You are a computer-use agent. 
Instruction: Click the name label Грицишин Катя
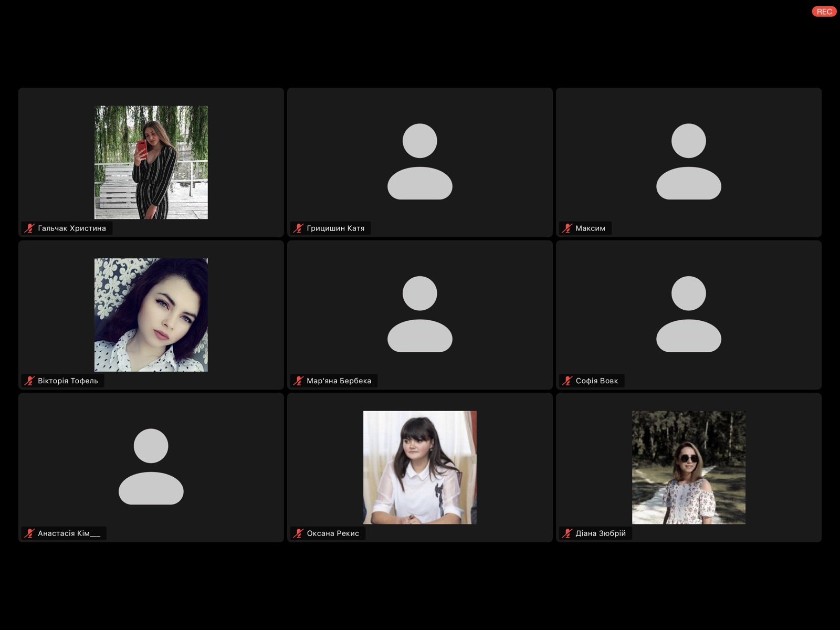pos(335,228)
